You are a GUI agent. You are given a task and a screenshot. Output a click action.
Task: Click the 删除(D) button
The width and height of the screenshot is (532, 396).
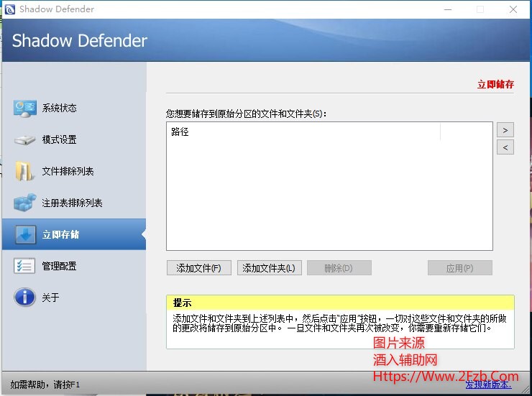point(339,268)
